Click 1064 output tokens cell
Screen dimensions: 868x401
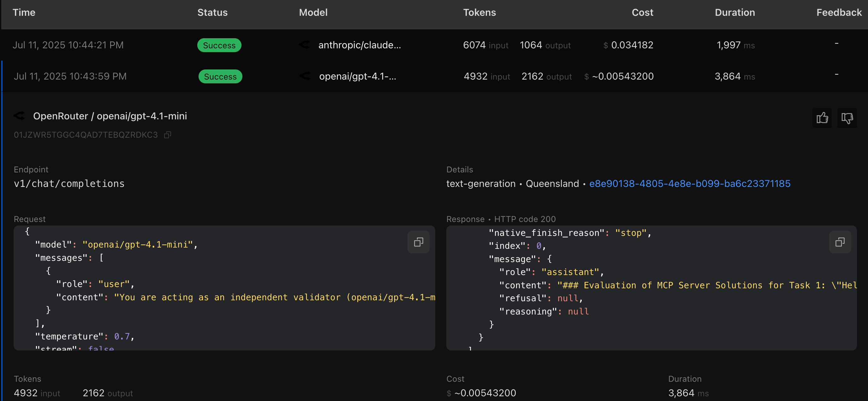point(545,45)
